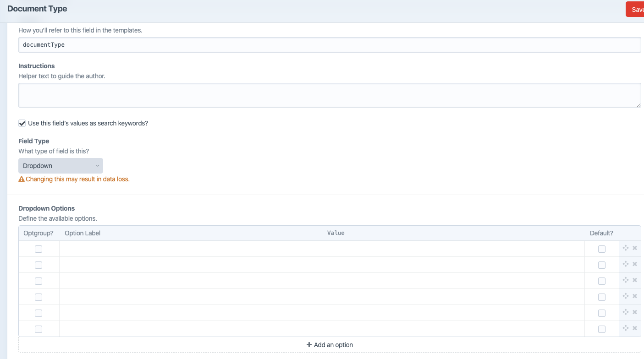Viewport: 644px width, 359px height.
Task: Click the reorder icon on the first option row
Action: [626, 248]
